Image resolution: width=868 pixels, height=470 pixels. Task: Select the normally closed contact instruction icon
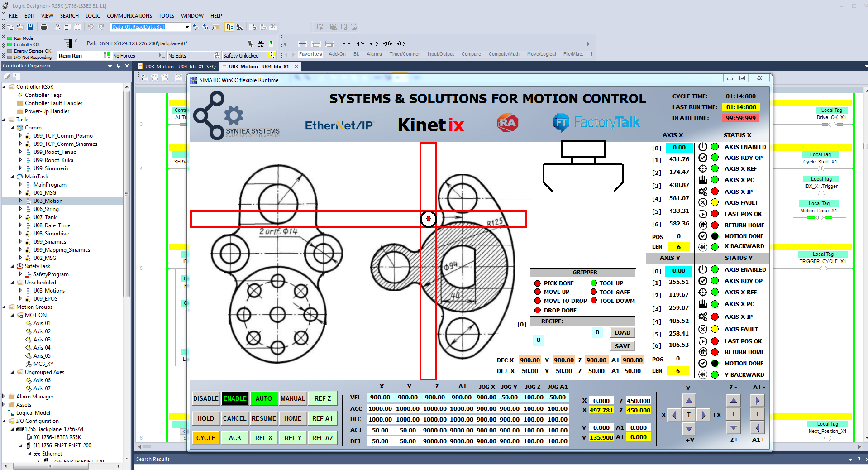[x=360, y=44]
